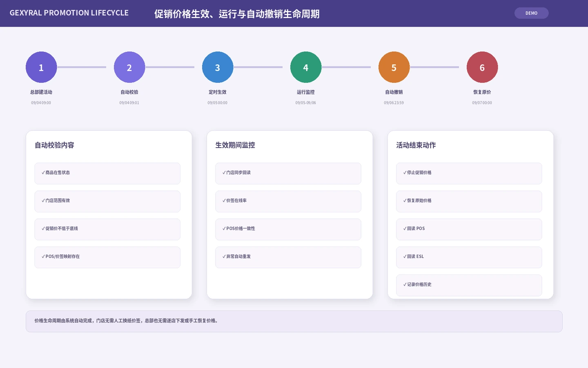This screenshot has width=588, height=368.
Task: Click the 记录价格历史 item
Action: tap(469, 285)
